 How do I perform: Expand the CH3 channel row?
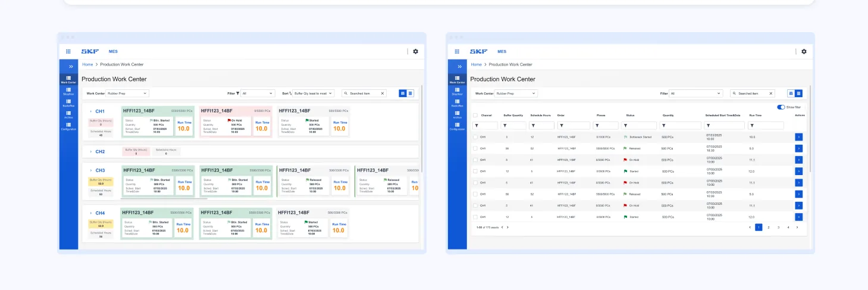point(91,171)
